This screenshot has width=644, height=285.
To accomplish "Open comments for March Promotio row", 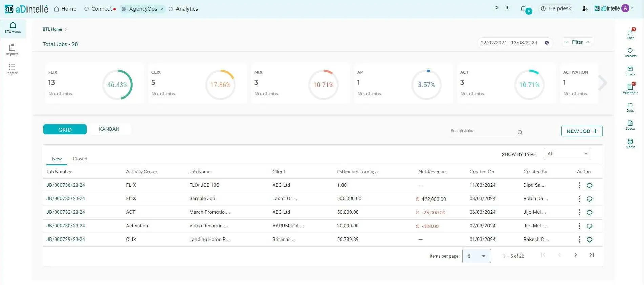I will [x=589, y=213].
